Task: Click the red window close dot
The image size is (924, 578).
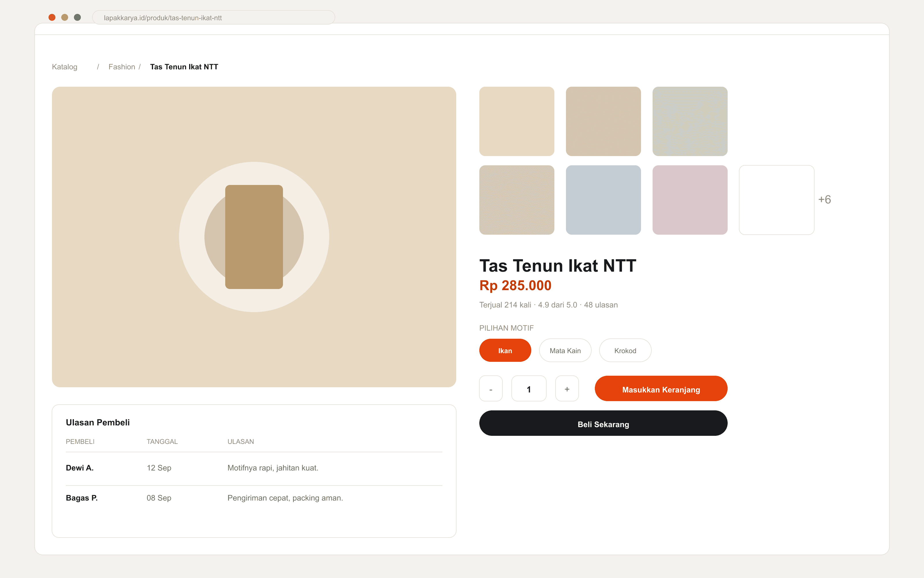Action: [52, 17]
